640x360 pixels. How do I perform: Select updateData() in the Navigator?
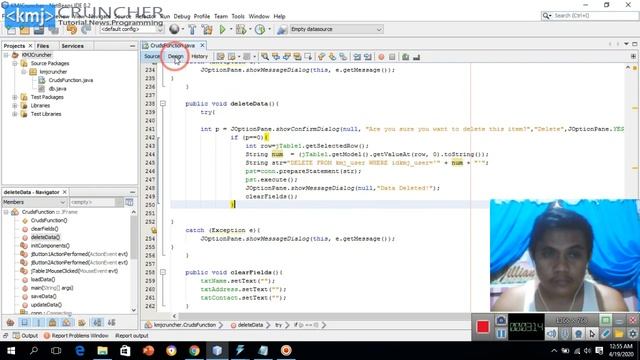(x=46, y=305)
